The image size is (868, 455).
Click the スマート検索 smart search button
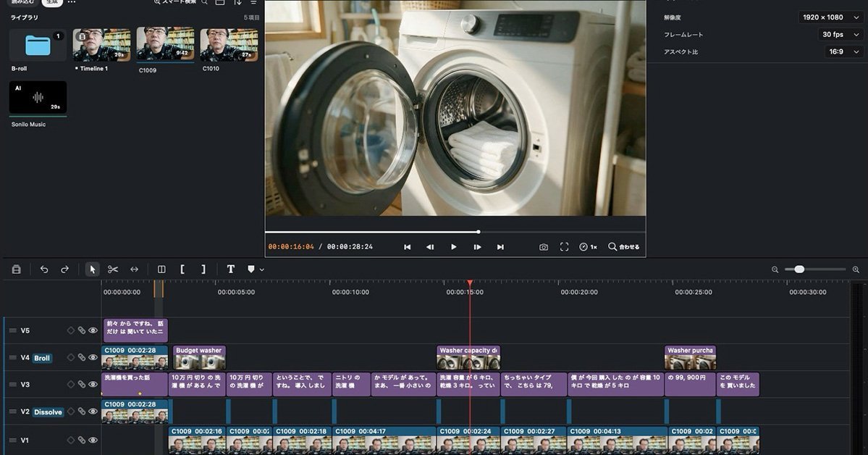pos(175,2)
